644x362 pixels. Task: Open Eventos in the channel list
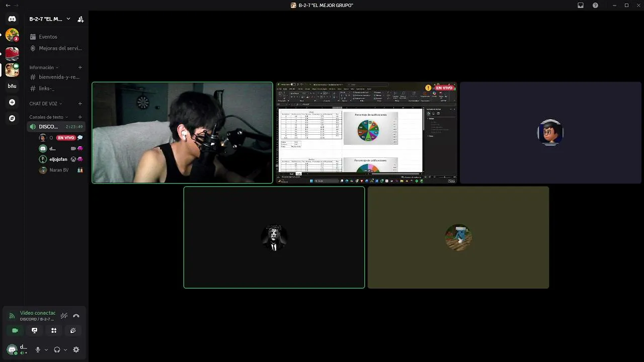coord(55,37)
